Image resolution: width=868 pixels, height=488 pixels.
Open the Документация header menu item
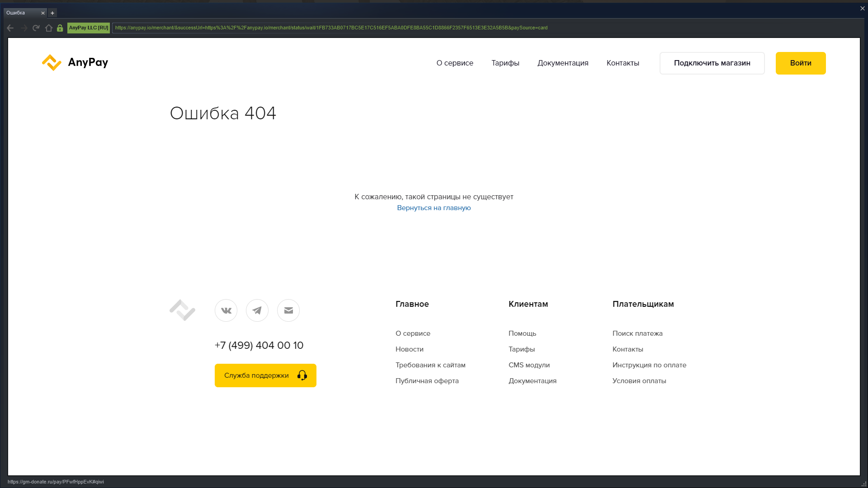coord(562,63)
